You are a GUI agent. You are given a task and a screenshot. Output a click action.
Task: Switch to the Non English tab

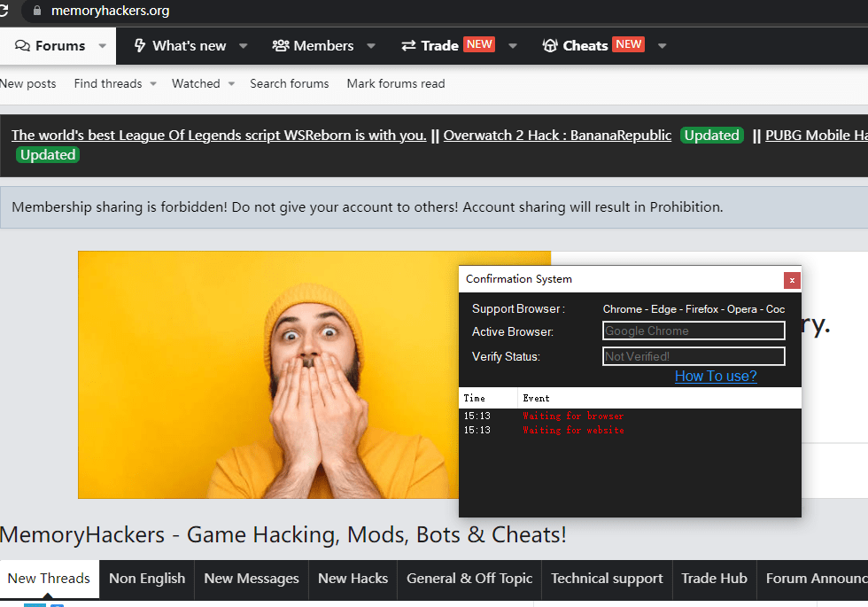point(147,579)
